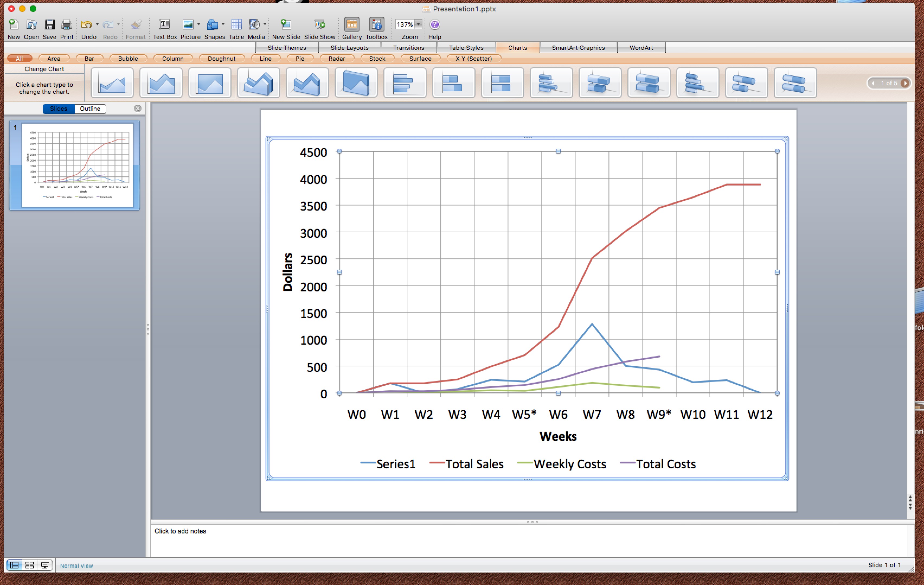Undo the last action

(x=86, y=25)
